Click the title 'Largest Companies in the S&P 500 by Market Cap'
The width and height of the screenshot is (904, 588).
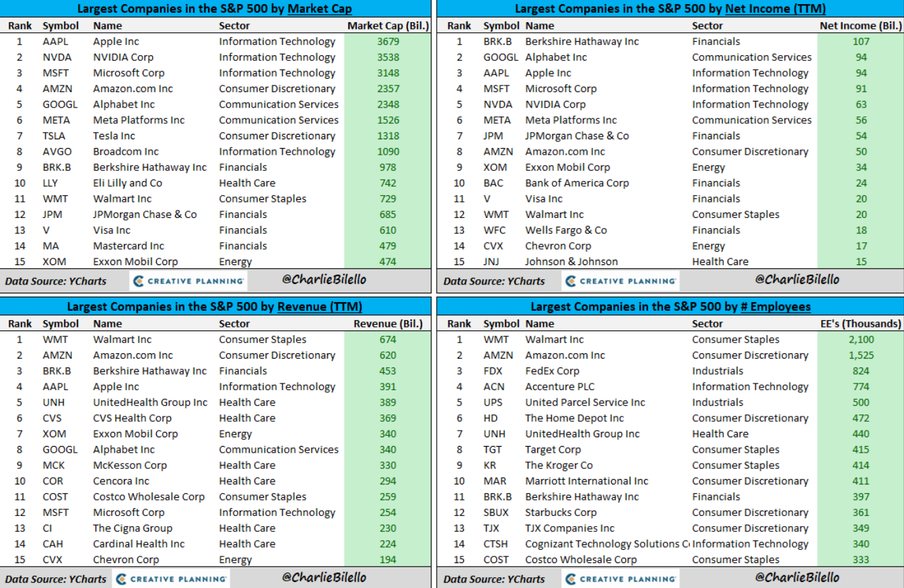click(x=215, y=9)
